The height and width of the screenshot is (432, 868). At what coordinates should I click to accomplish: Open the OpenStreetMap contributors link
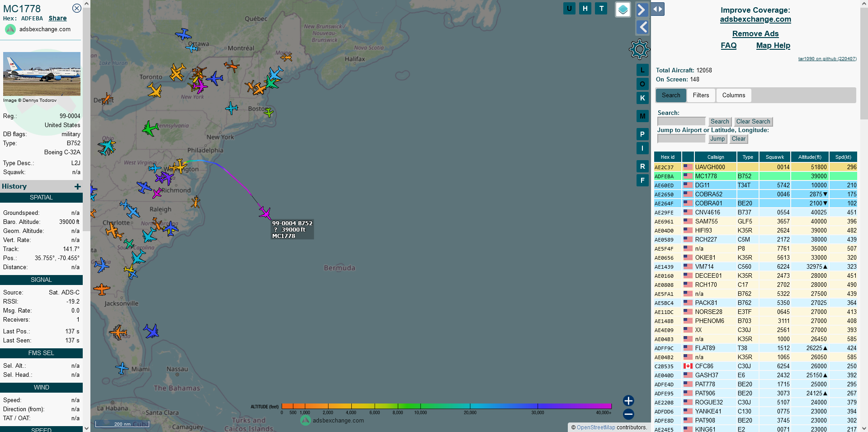pyautogui.click(x=596, y=427)
